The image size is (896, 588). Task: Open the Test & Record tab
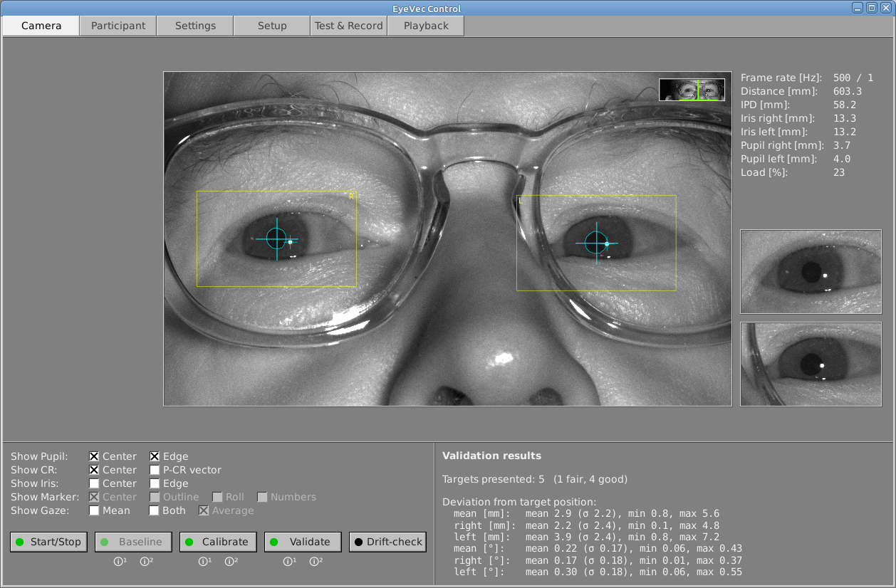(x=349, y=26)
